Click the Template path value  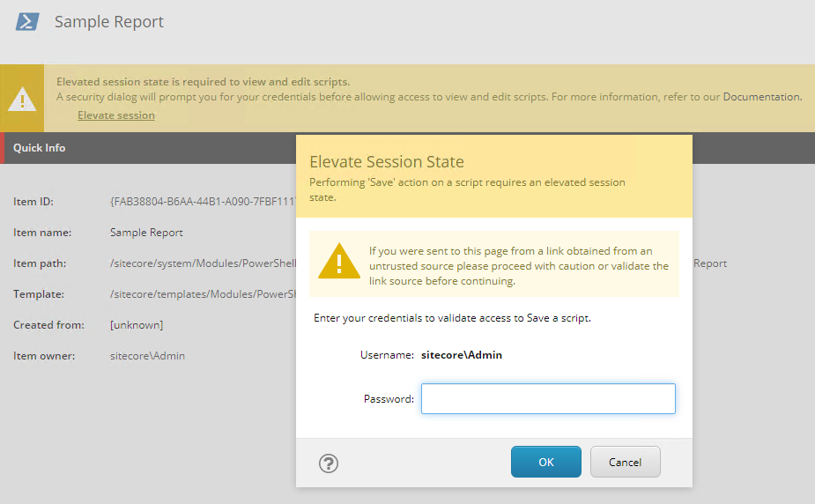[203, 294]
